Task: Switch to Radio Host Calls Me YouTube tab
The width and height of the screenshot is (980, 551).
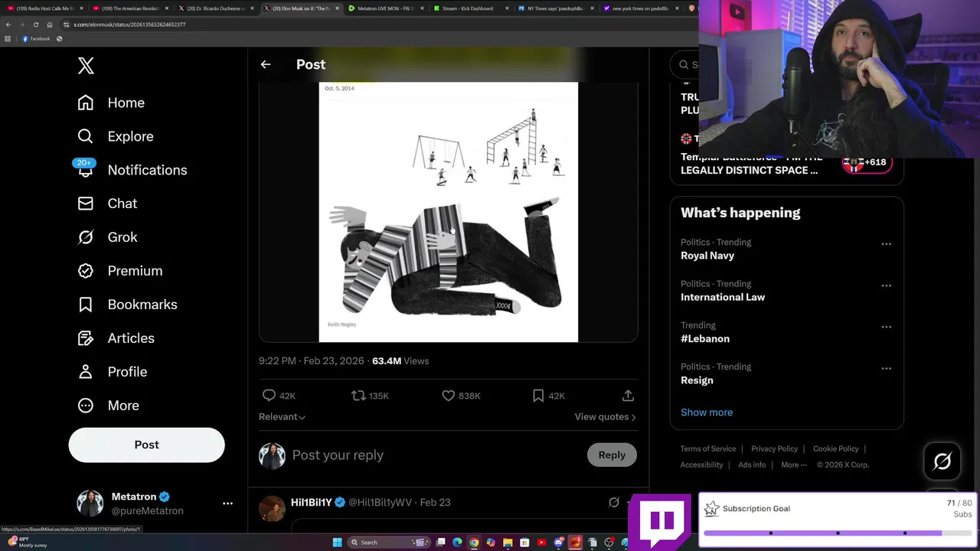Action: coord(44,8)
